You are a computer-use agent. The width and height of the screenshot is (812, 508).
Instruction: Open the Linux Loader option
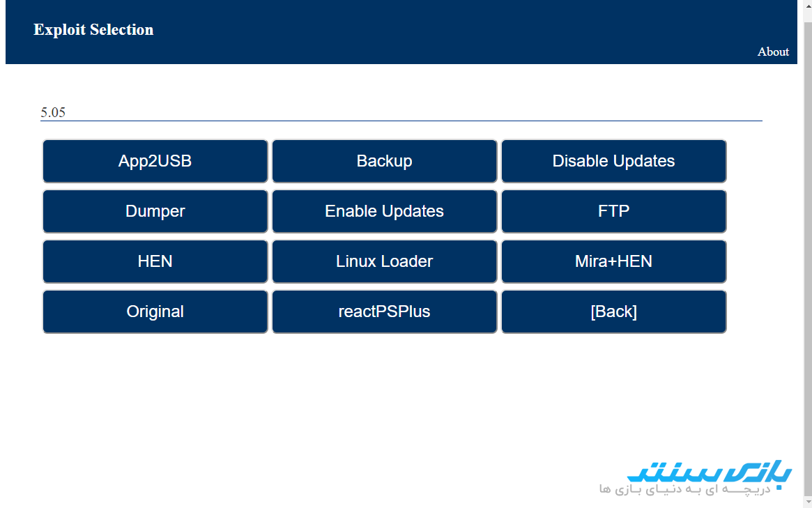point(384,261)
